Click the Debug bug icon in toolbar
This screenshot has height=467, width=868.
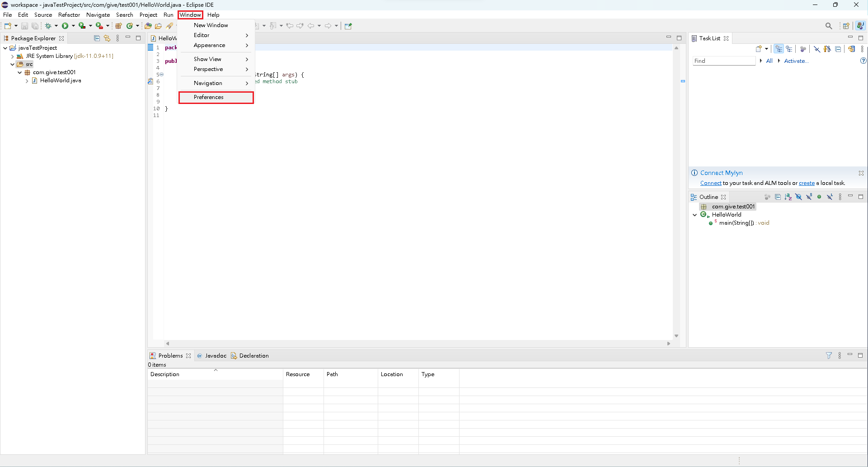pos(48,26)
